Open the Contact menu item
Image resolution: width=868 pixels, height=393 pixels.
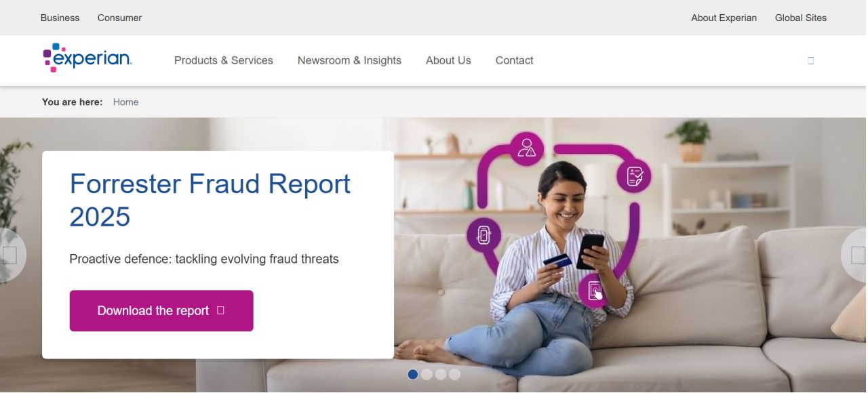pos(514,60)
